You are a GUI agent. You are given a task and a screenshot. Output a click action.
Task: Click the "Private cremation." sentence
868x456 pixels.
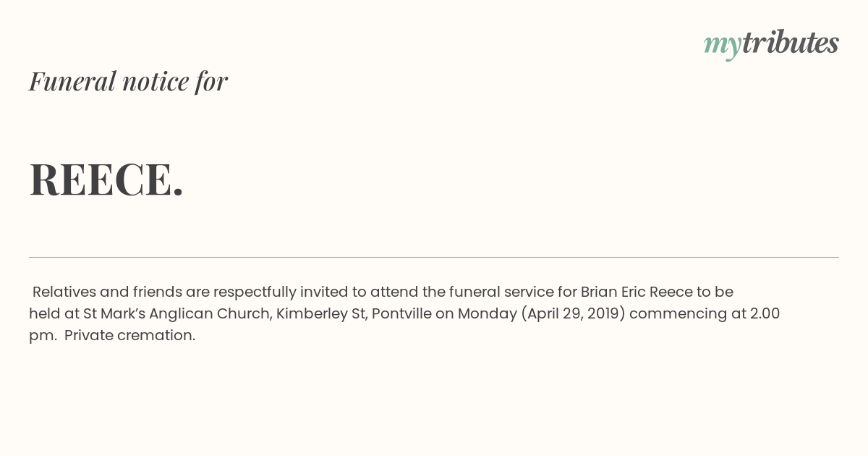pyautogui.click(x=130, y=335)
